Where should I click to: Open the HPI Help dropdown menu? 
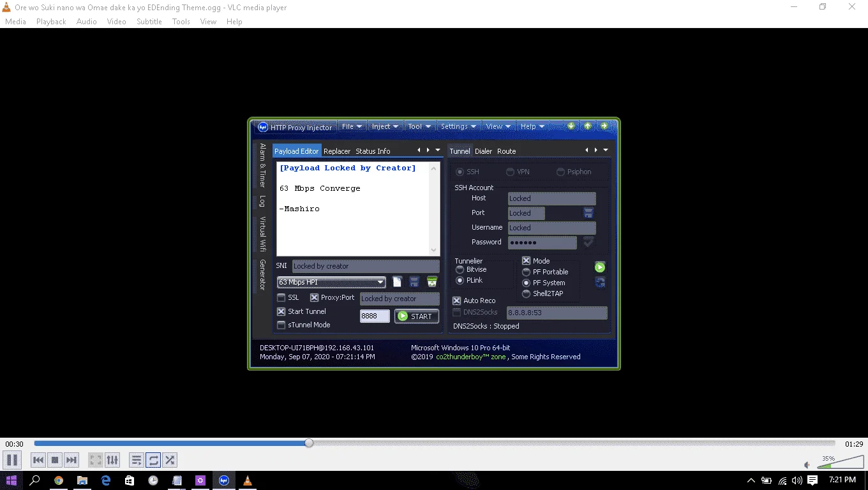532,126
